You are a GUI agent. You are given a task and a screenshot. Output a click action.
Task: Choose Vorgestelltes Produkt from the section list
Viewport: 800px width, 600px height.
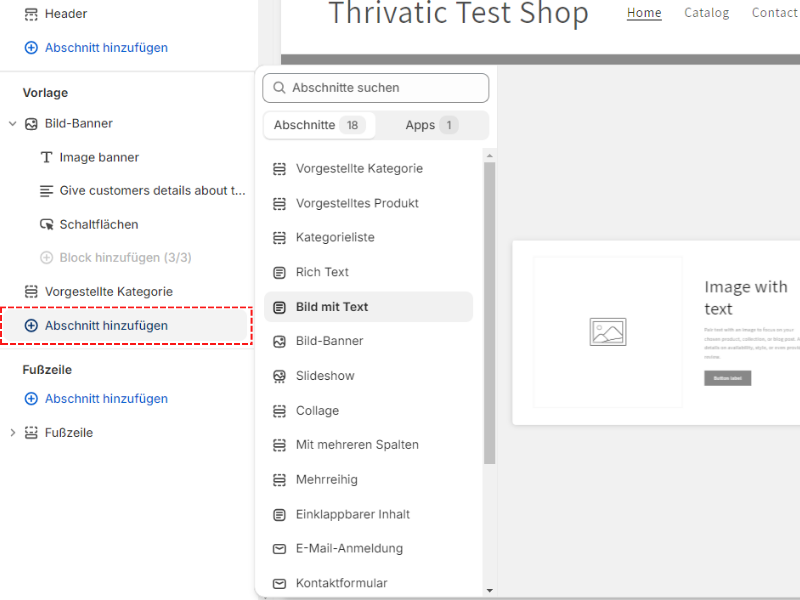[357, 203]
